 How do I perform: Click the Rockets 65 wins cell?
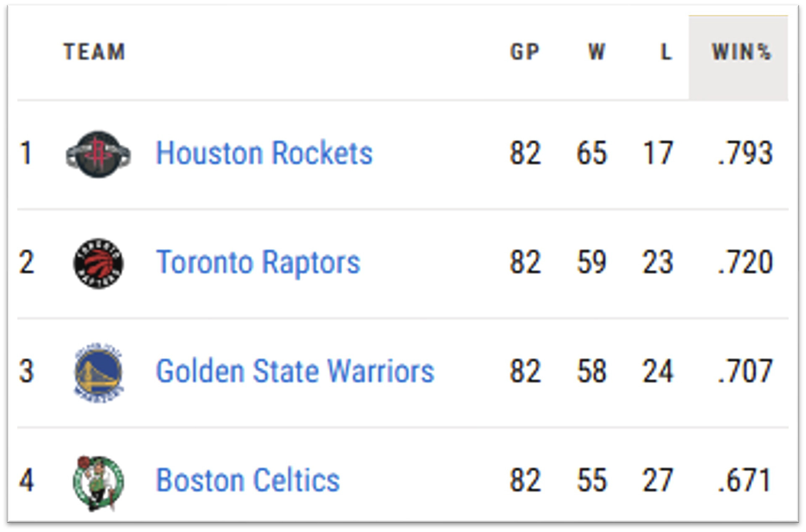click(591, 153)
